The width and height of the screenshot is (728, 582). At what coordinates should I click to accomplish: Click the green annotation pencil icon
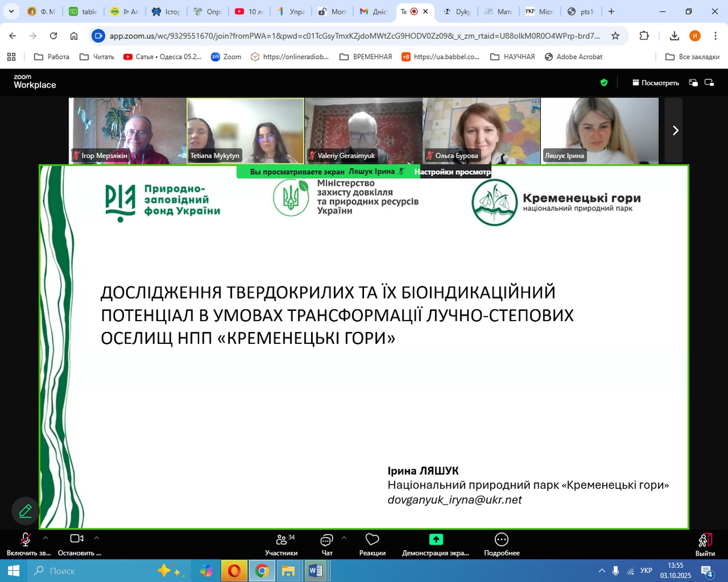[25, 511]
